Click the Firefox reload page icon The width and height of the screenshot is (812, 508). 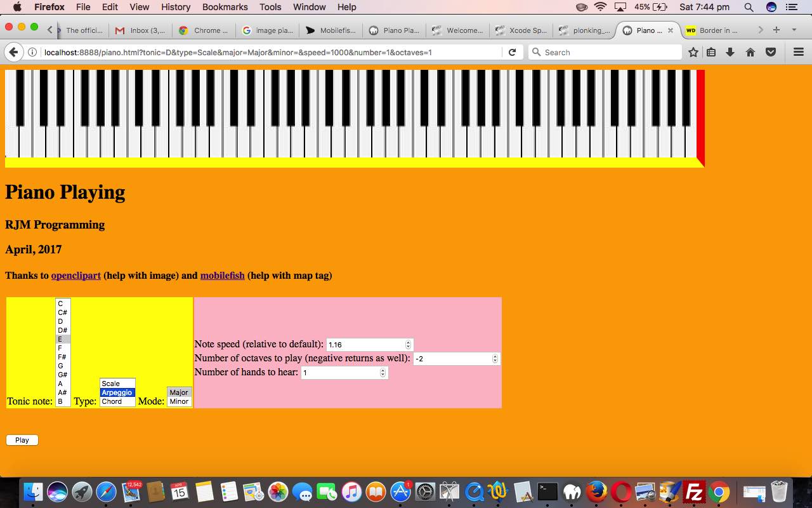coord(512,52)
